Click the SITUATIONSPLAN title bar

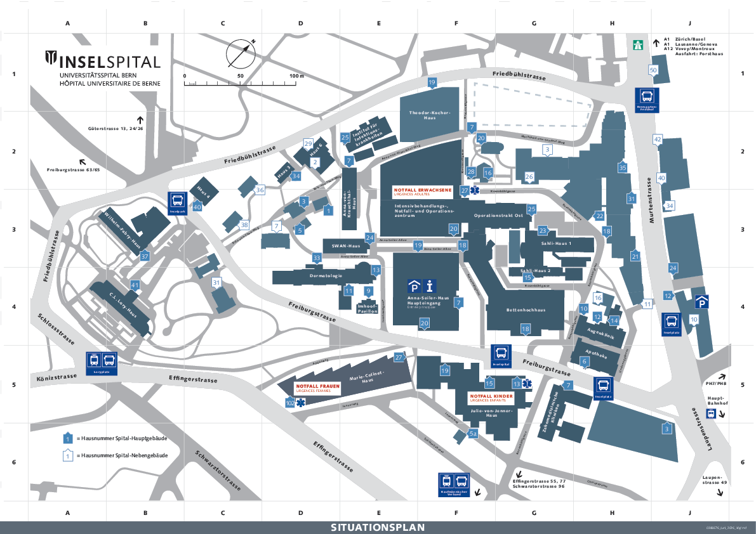(378, 527)
